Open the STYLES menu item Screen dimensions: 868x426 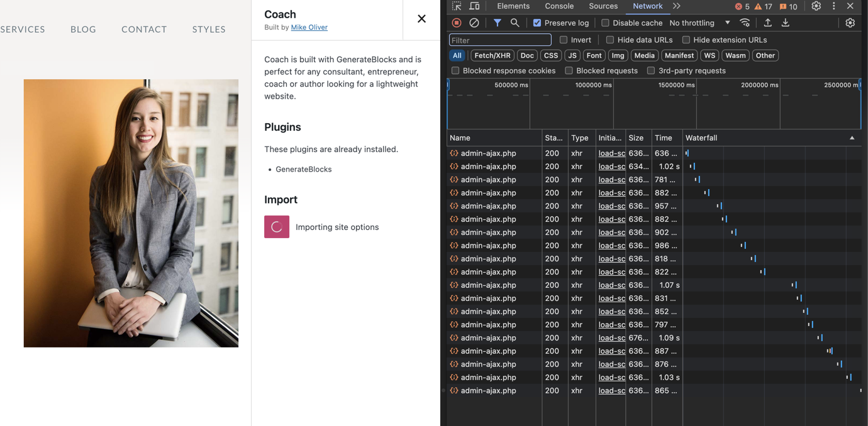pos(209,29)
